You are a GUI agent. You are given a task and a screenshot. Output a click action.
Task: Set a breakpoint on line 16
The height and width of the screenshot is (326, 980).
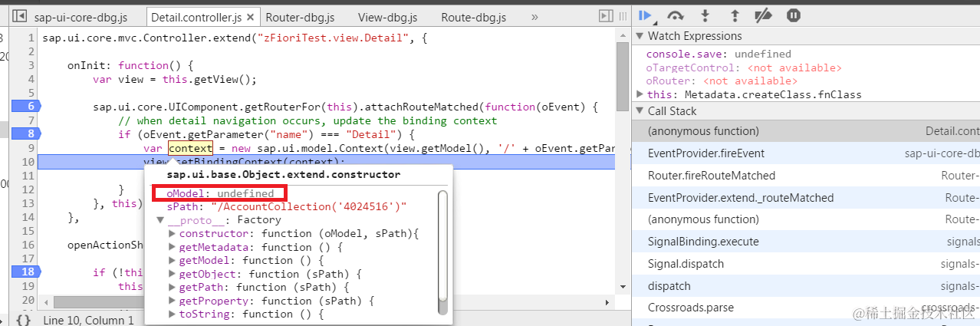click(x=27, y=245)
